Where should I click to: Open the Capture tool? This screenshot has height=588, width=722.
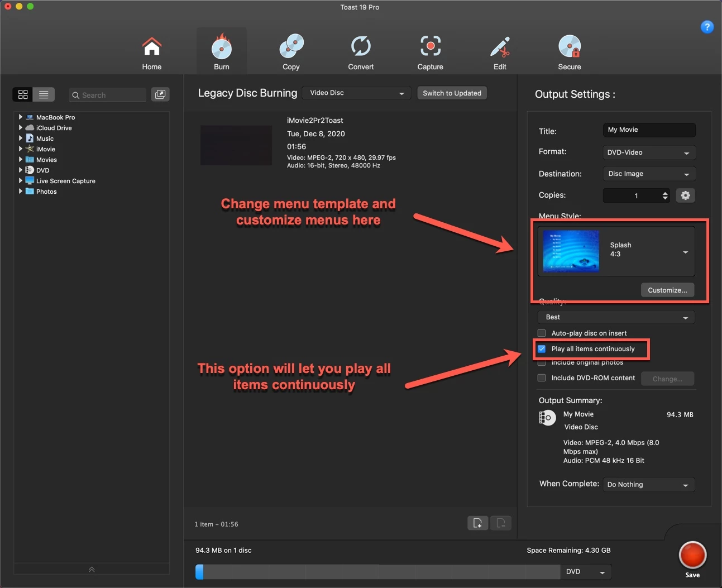coord(430,53)
